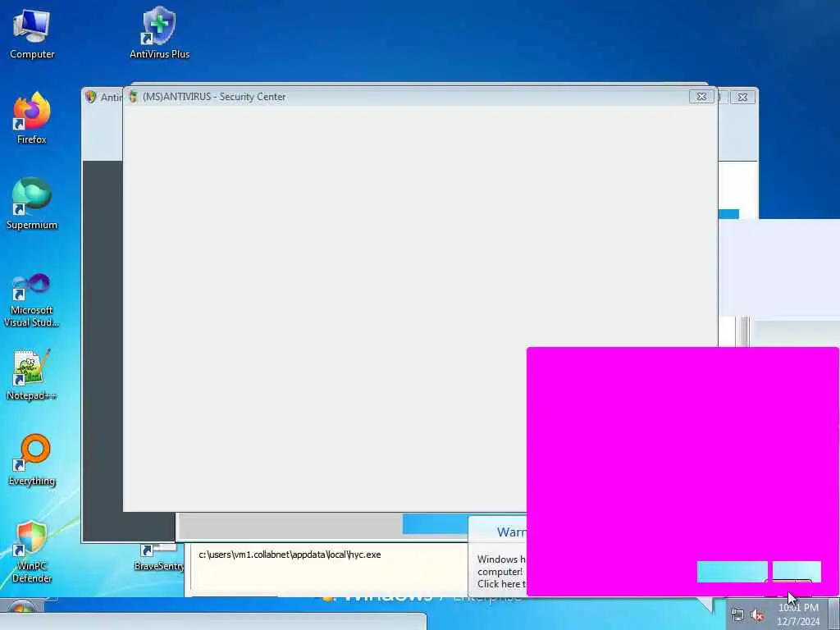Image resolution: width=840 pixels, height=630 pixels.
Task: Launch Firefox from the desktop
Action: pyautogui.click(x=32, y=118)
